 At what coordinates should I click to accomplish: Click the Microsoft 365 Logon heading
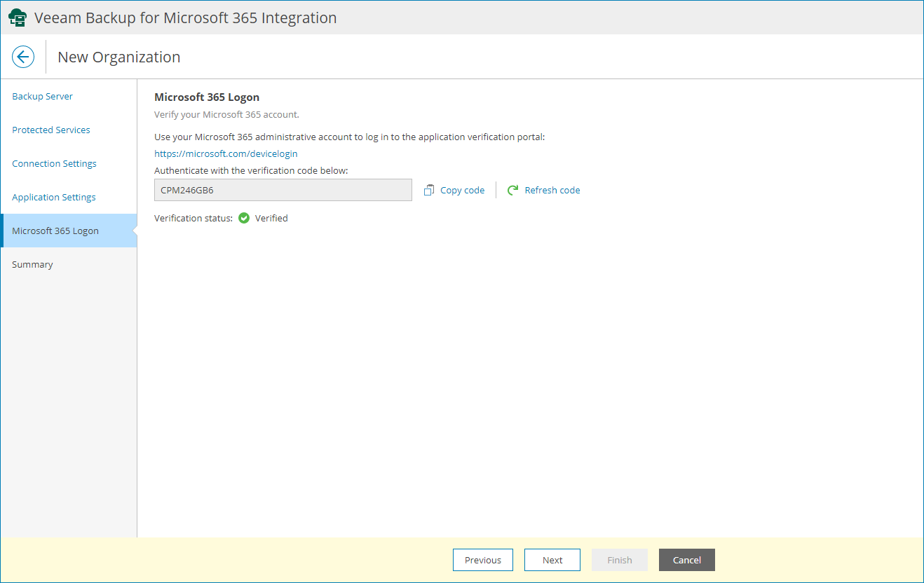point(207,97)
